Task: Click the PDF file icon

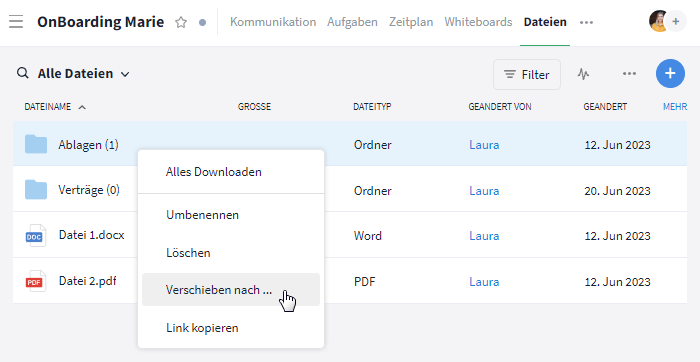Action: pyautogui.click(x=35, y=281)
